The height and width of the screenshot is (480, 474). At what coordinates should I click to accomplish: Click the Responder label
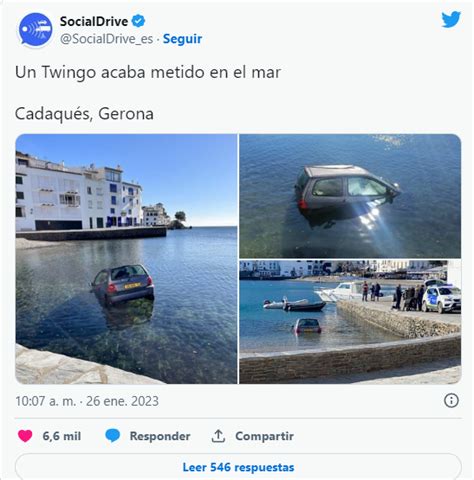point(160,436)
